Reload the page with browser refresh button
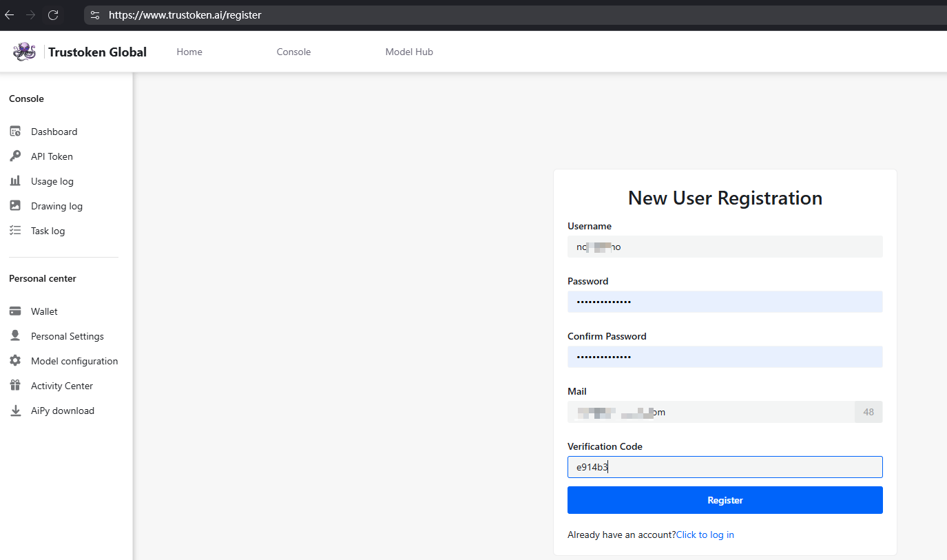 53,14
